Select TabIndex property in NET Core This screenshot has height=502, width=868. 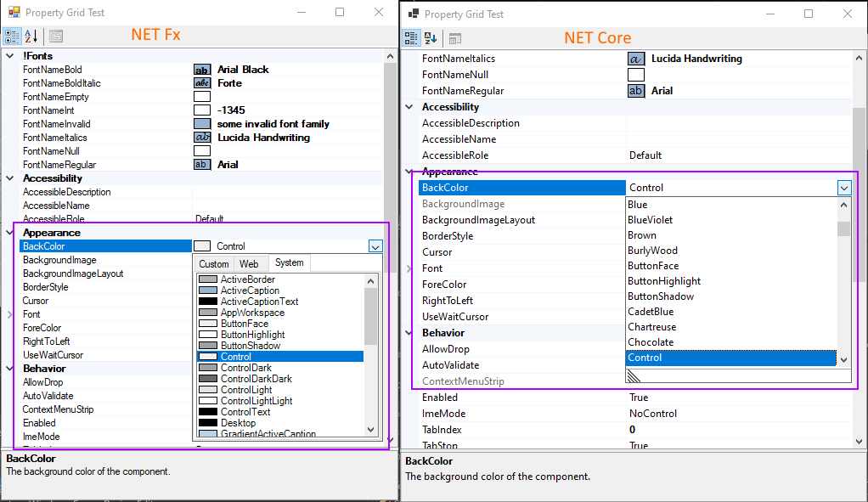click(x=441, y=430)
